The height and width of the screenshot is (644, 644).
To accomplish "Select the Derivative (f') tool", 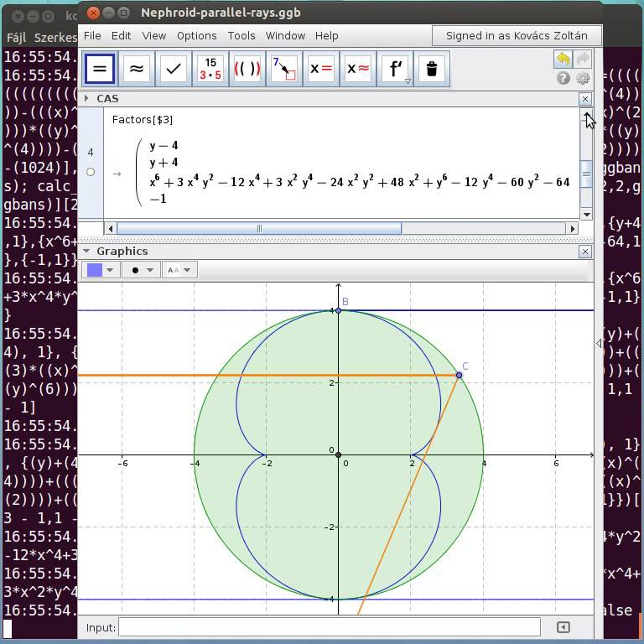I will click(x=395, y=69).
